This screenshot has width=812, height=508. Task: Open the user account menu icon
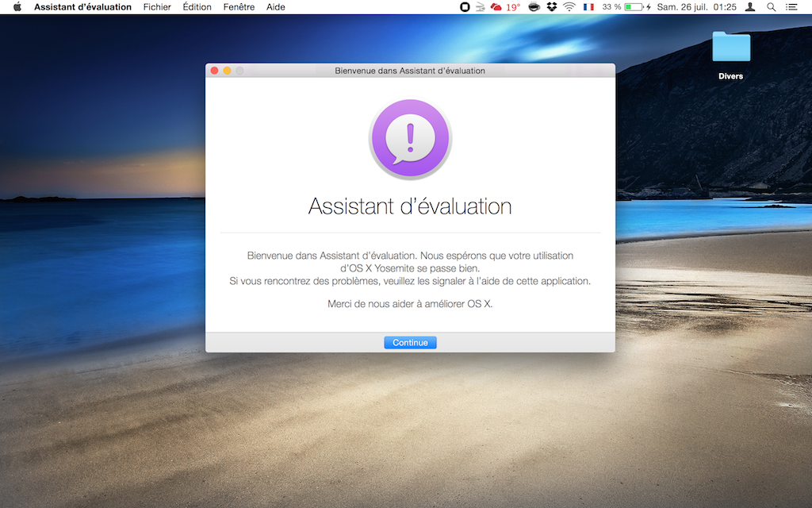(750, 6)
